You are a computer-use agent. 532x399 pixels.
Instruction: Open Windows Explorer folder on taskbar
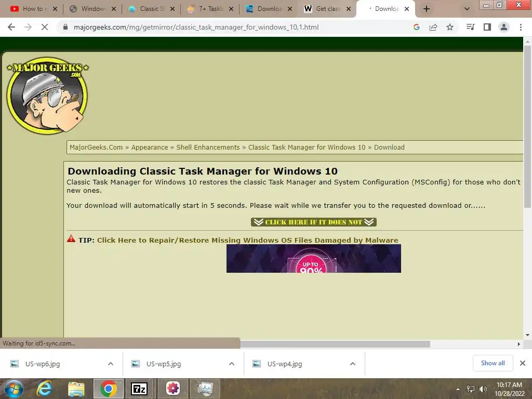(x=76, y=389)
